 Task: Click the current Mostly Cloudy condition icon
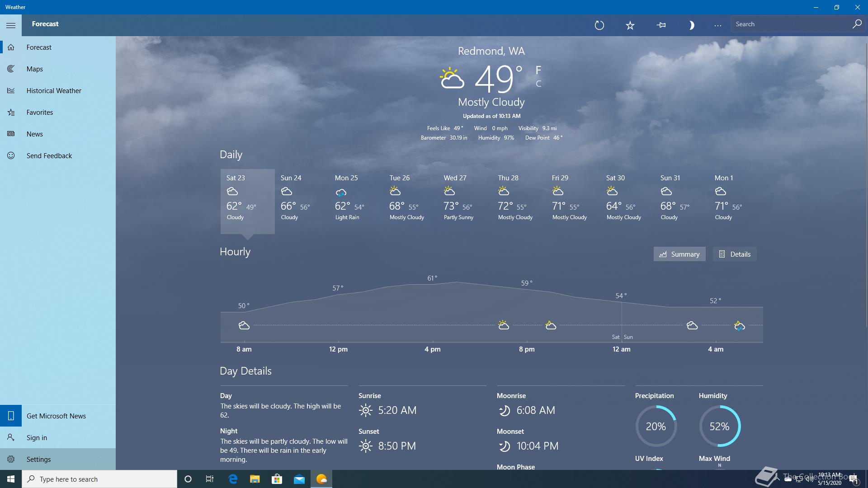[x=452, y=78]
